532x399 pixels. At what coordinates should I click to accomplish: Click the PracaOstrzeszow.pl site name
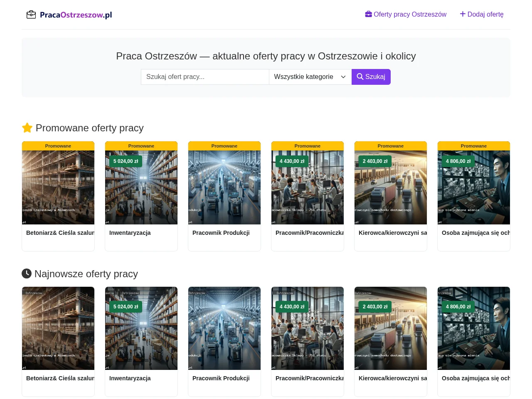(76, 15)
